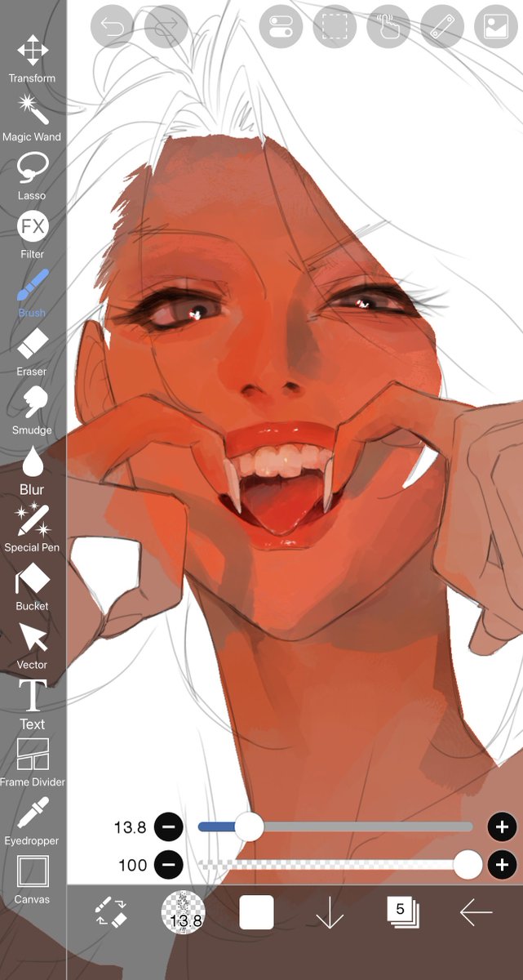Redo with the forward arrow button

166,27
